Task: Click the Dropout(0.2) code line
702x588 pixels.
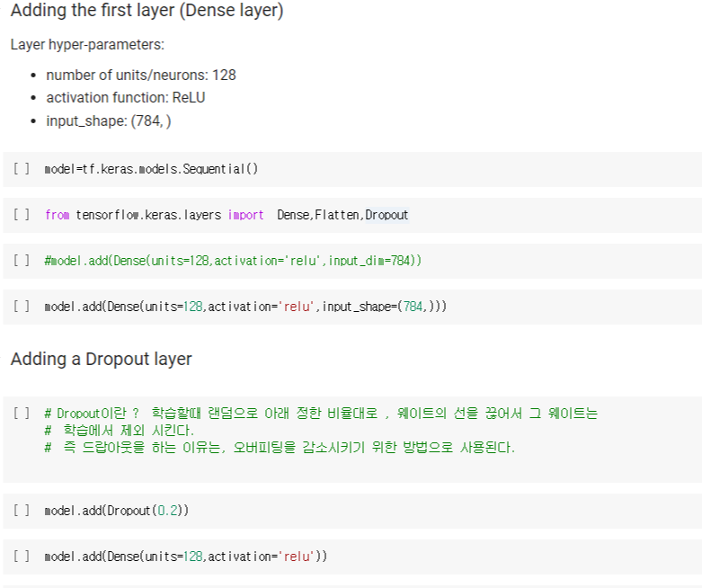Action: pyautogui.click(x=117, y=511)
